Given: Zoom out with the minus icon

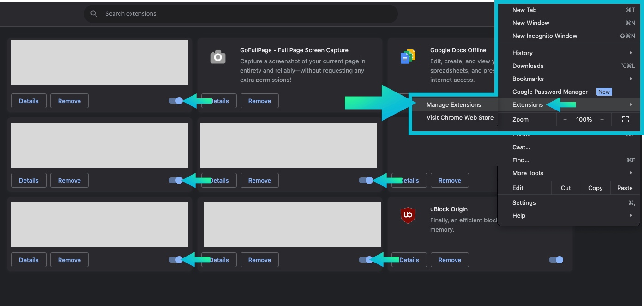Looking at the screenshot, I should click(x=565, y=119).
